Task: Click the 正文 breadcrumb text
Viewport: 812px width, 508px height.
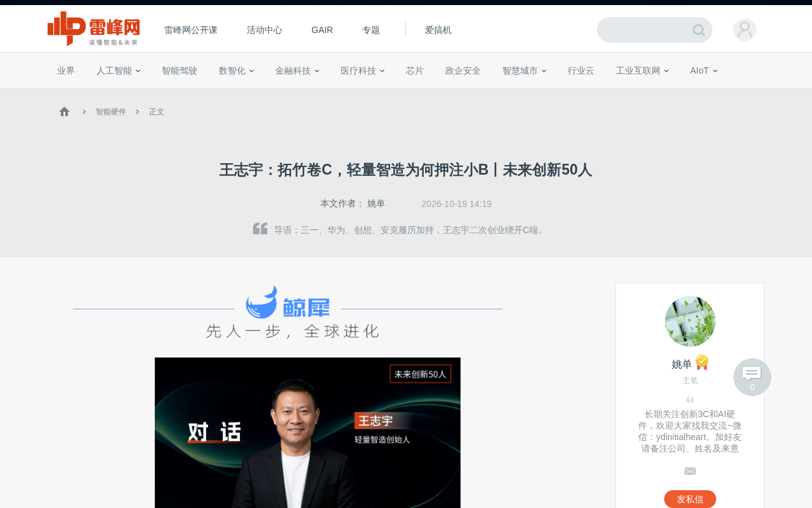Action: (157, 112)
